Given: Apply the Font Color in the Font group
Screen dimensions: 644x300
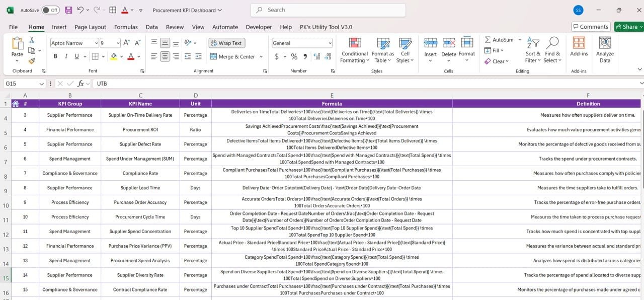Looking at the screenshot, I should [x=131, y=57].
